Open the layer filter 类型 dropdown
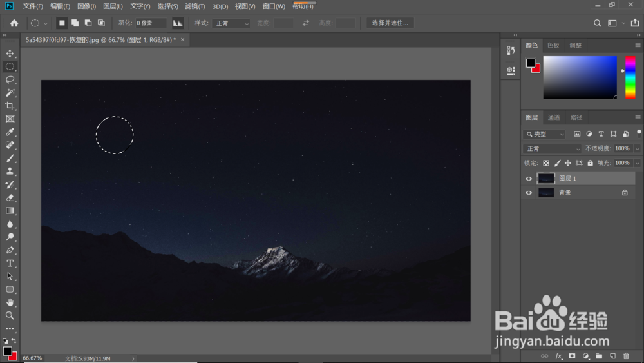 coord(545,134)
